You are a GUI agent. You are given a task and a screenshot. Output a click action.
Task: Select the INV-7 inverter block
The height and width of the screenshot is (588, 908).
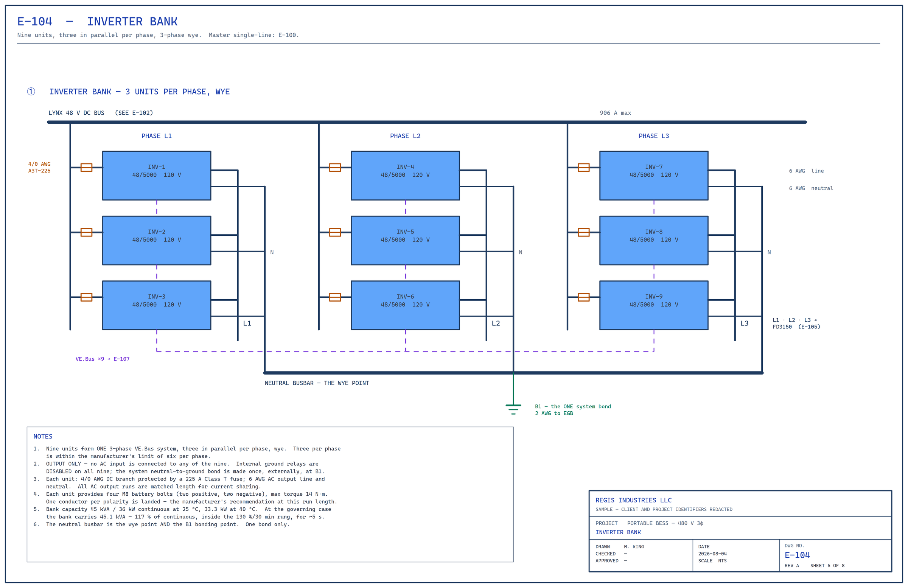click(654, 176)
